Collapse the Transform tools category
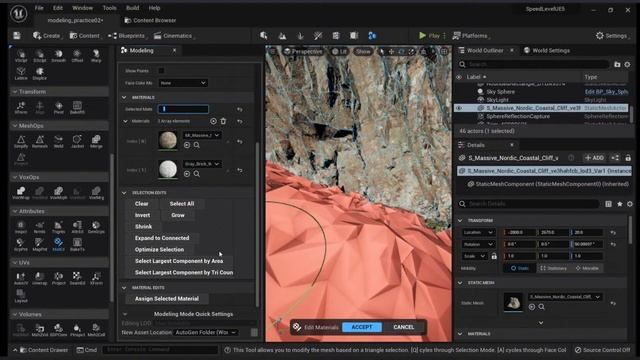 [15, 91]
